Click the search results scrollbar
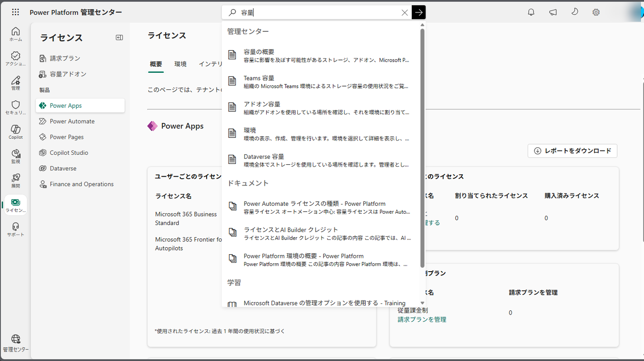 pyautogui.click(x=422, y=147)
